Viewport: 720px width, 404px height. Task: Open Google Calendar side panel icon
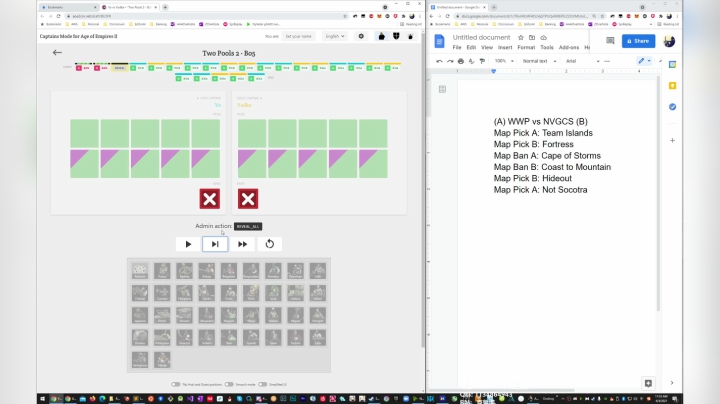click(x=672, y=65)
